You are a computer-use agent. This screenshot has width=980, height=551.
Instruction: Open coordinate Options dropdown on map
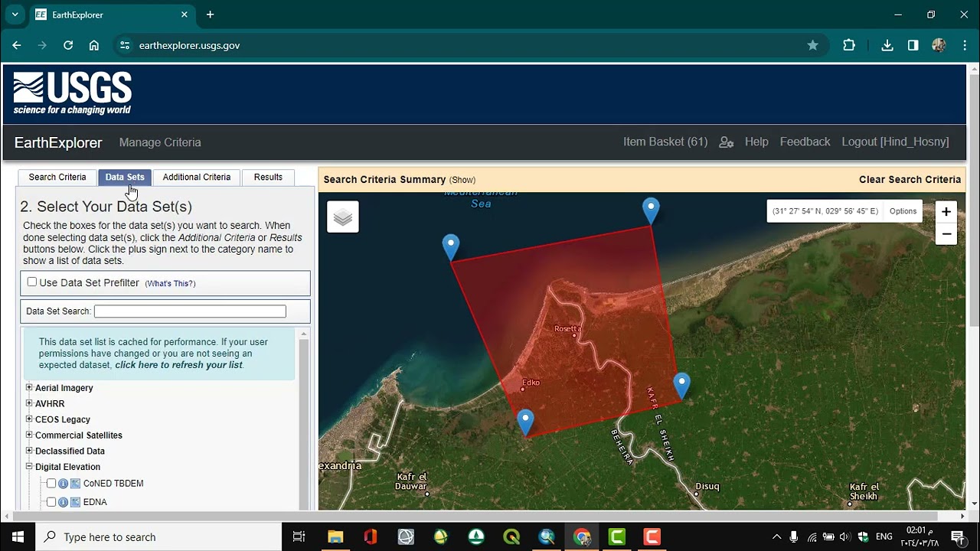pos(903,211)
